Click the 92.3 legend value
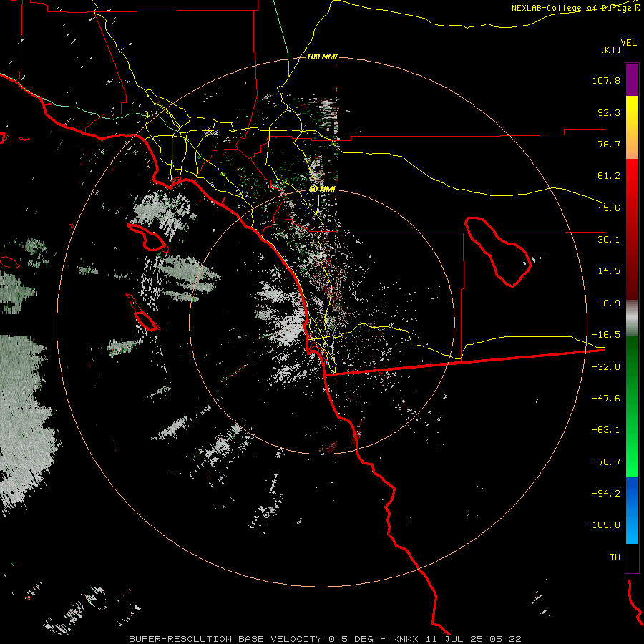Screen dimensions: 644x644 tap(609, 112)
